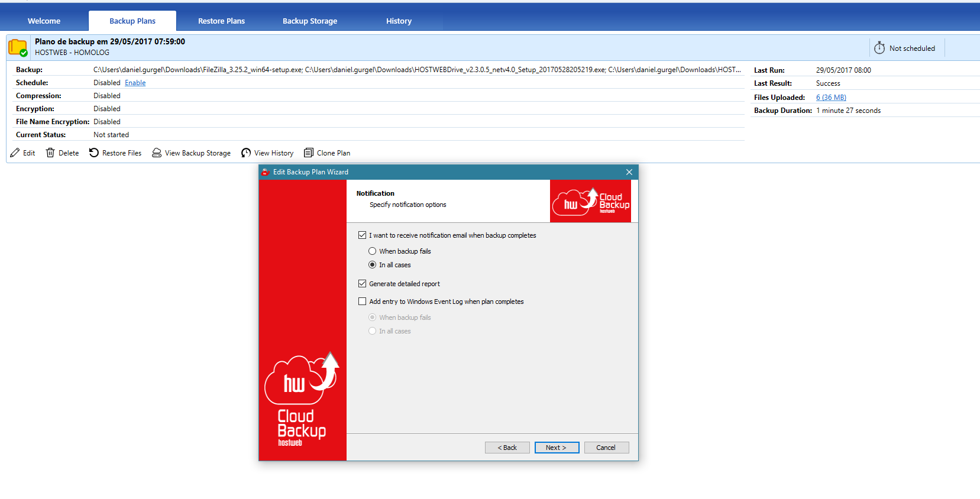Click the Cloud Backup logo in wizard header

pos(590,201)
